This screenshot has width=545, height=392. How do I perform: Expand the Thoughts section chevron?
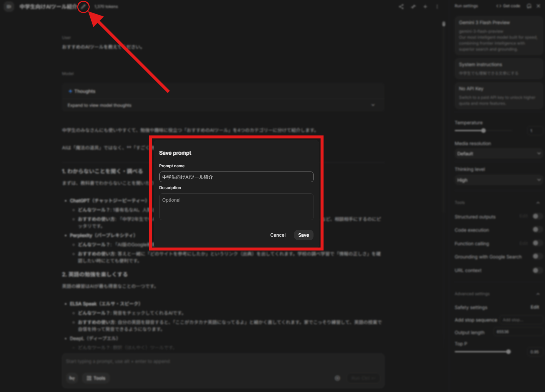pyautogui.click(x=373, y=105)
